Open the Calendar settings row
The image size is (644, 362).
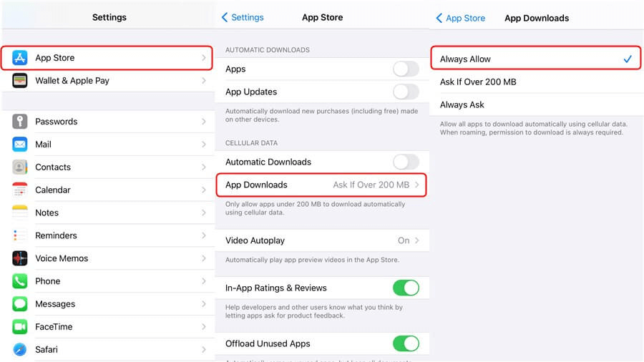(x=107, y=190)
